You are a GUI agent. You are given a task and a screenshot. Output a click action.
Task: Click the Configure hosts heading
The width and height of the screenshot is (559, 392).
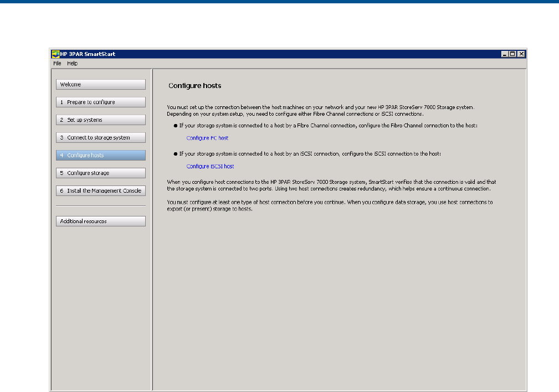pyautogui.click(x=194, y=86)
